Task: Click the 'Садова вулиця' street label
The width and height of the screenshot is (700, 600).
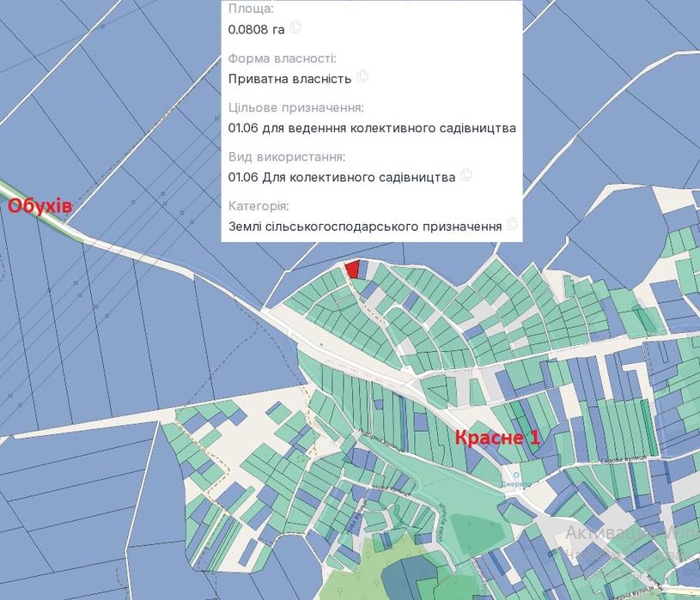Action: 624,458
